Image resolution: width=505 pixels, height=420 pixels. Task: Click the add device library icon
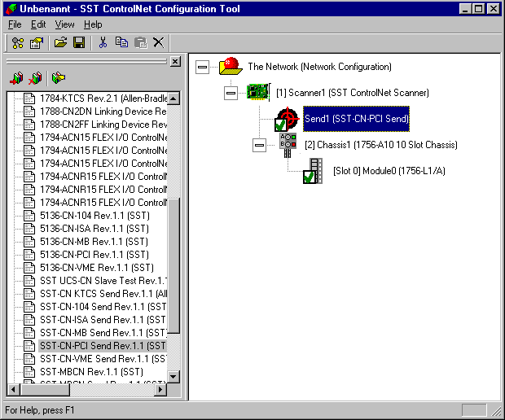[16, 78]
